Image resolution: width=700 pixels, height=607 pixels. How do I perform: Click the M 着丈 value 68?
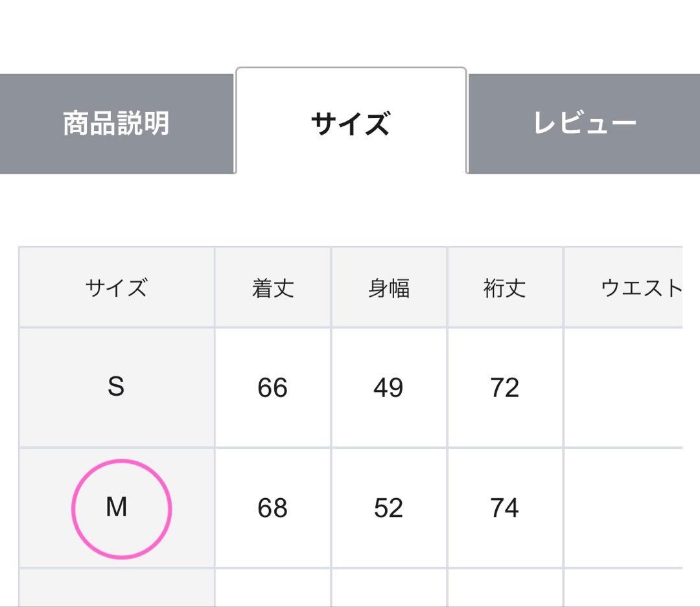273,508
